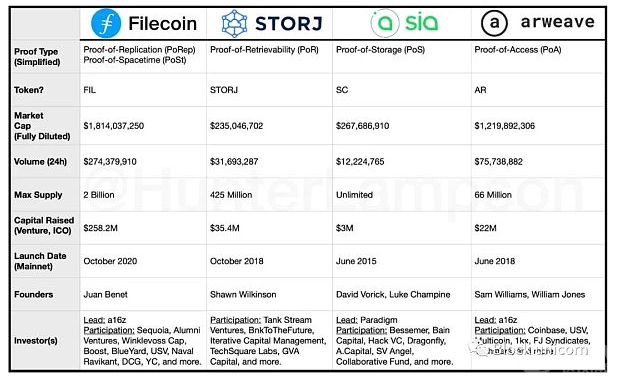Image resolution: width=631 pixels, height=379 pixels.
Task: Select the Token? row label
Action: [x=29, y=90]
